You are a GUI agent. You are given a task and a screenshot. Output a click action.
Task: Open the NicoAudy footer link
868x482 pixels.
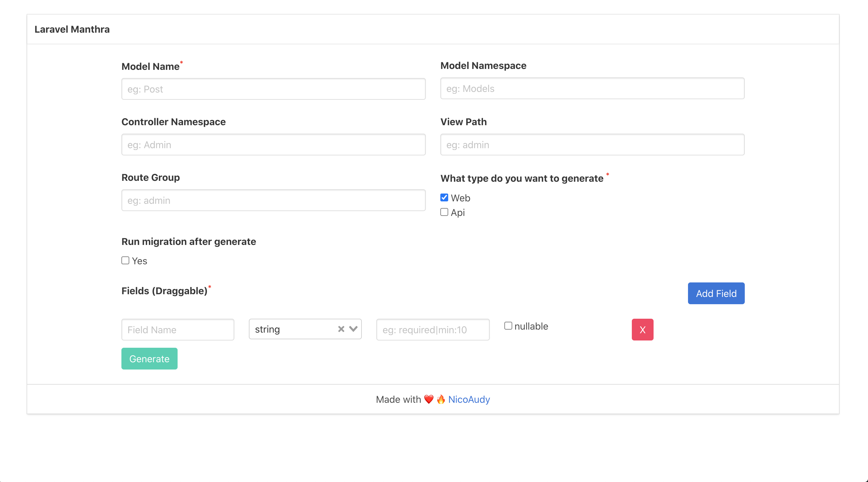pos(469,399)
